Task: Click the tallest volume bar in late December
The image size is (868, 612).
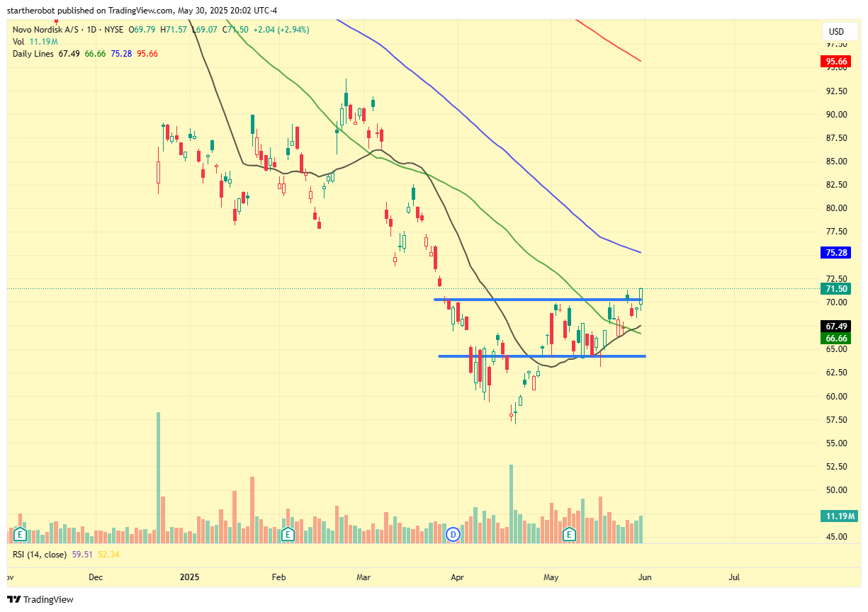Action: click(x=158, y=477)
